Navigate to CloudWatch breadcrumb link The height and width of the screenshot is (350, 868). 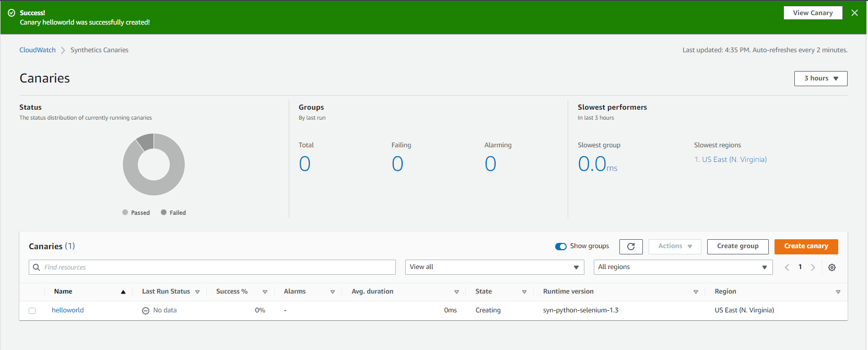click(x=38, y=50)
